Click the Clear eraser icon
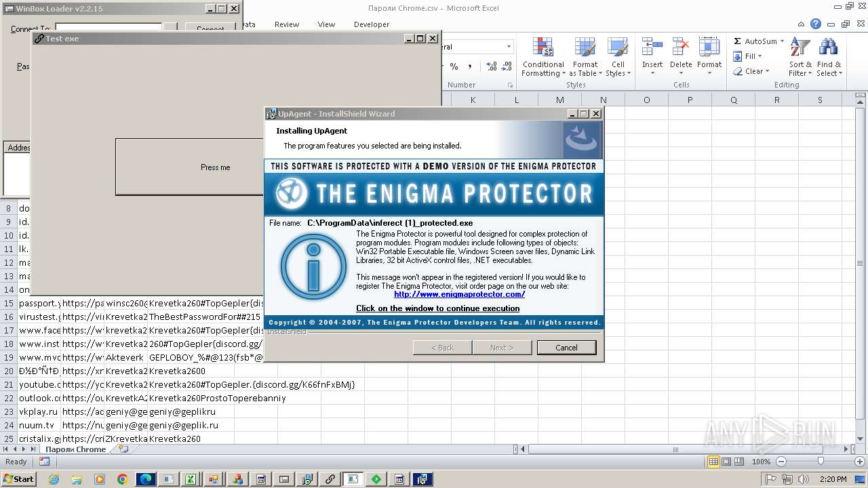Screen dimensions: 868x488 coord(738,71)
